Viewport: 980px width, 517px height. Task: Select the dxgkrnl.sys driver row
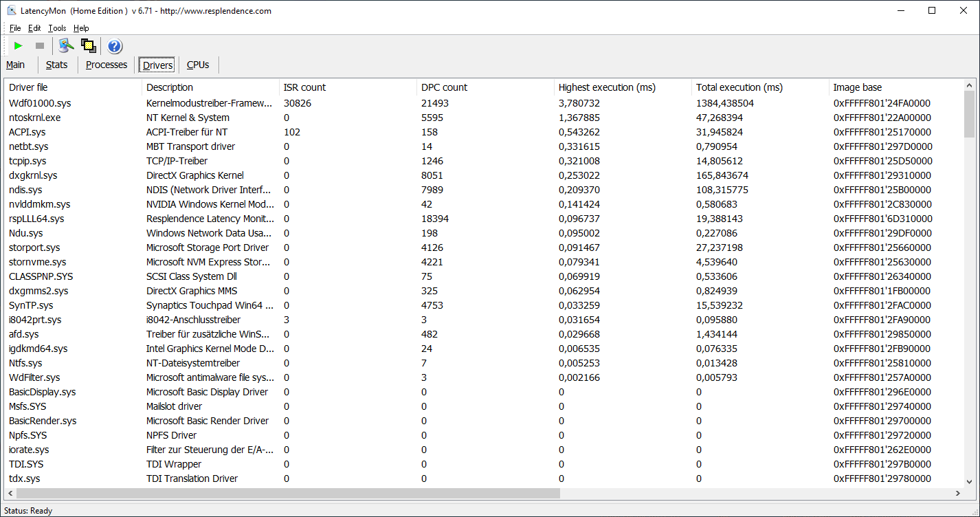pyautogui.click(x=484, y=175)
